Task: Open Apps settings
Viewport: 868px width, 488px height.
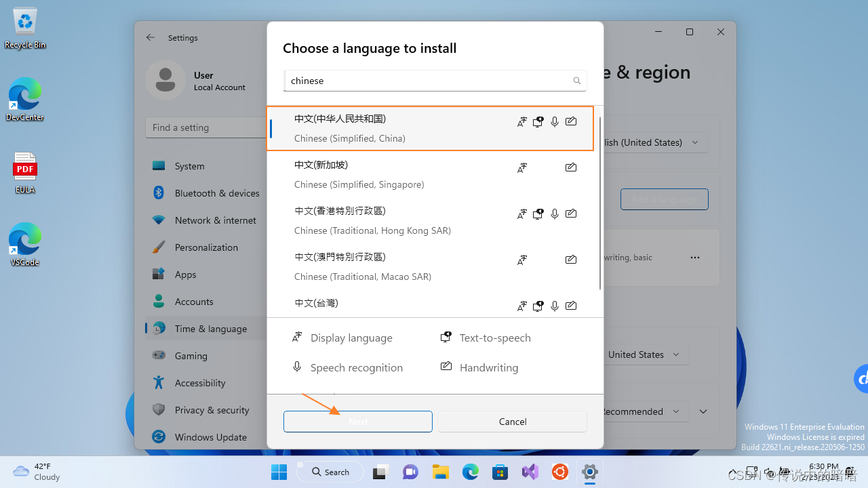Action: pyautogui.click(x=206, y=274)
